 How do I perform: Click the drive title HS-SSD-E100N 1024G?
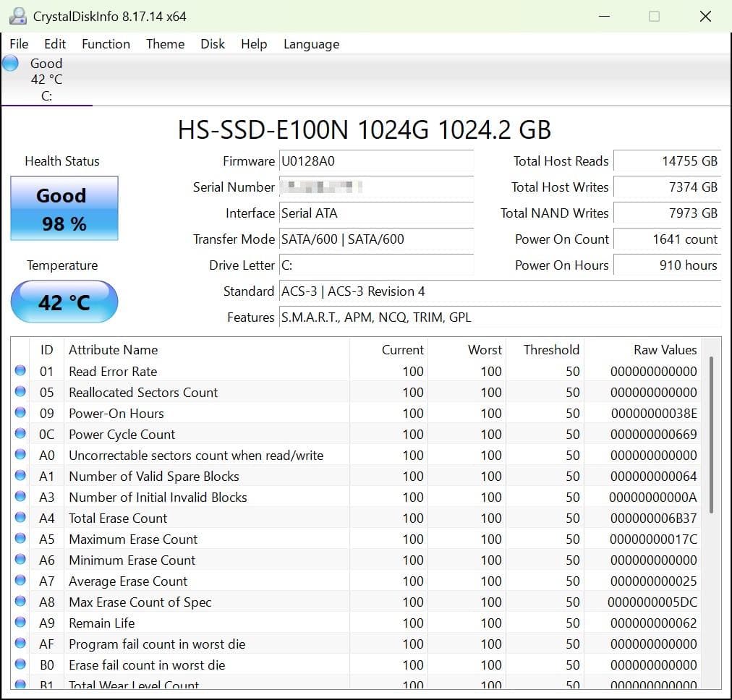(x=365, y=129)
